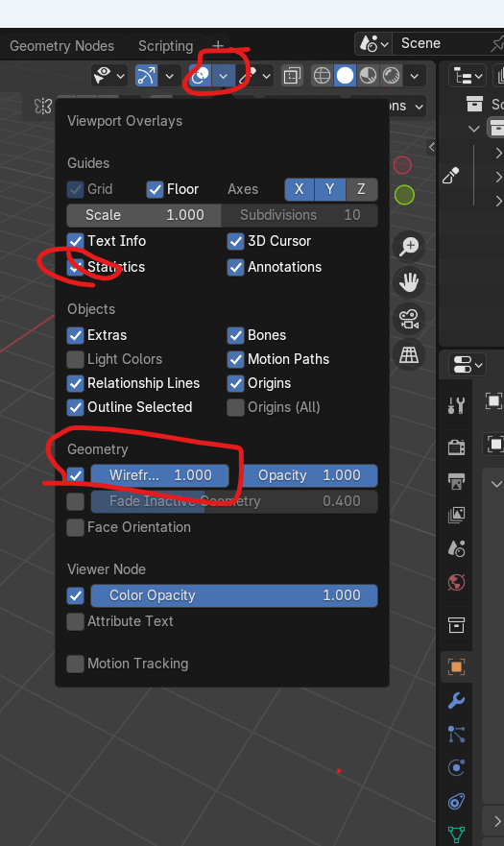Switch to the Scripting workspace tab

[166, 46]
